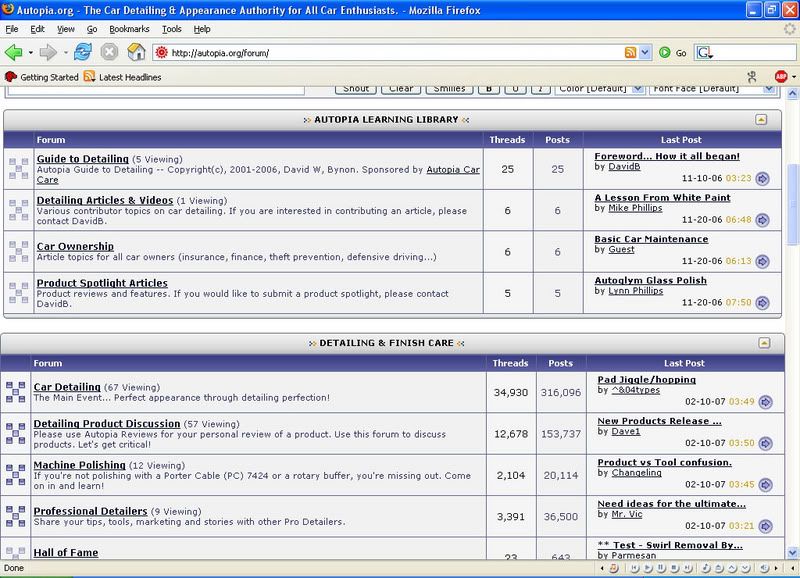Open the Getting Started bookmark

tap(41, 77)
